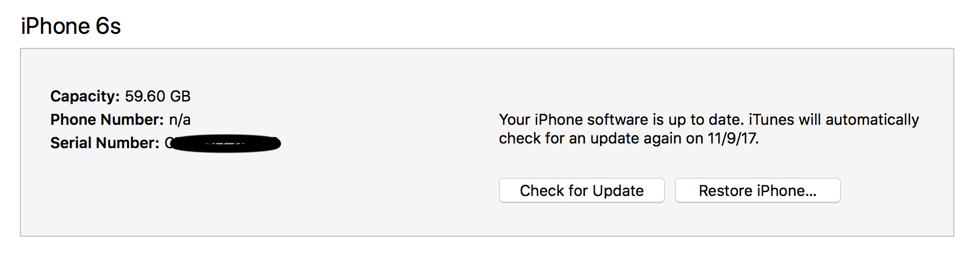This screenshot has width=980, height=259.
Task: Click the Check for Update button
Action: 581,190
